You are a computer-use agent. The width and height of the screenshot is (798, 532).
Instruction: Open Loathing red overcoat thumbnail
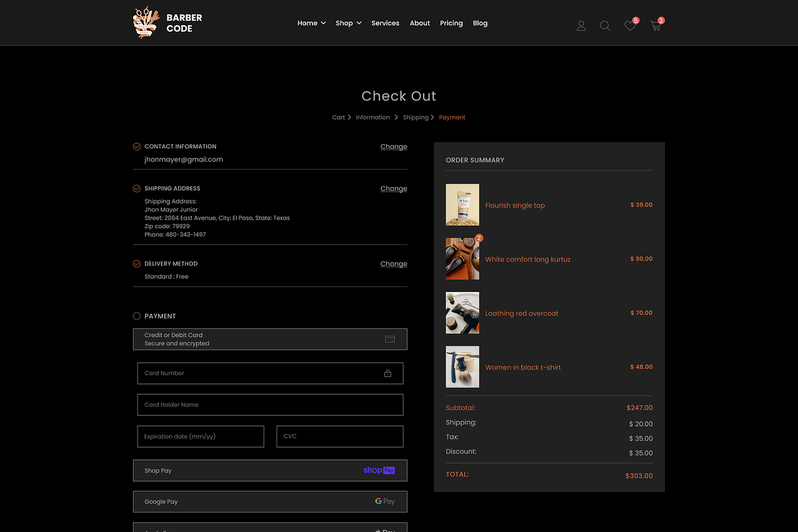point(462,313)
